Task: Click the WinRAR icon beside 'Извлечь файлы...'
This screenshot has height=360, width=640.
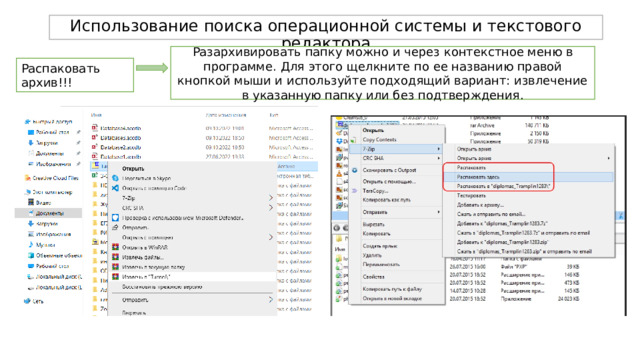Action: [116, 257]
